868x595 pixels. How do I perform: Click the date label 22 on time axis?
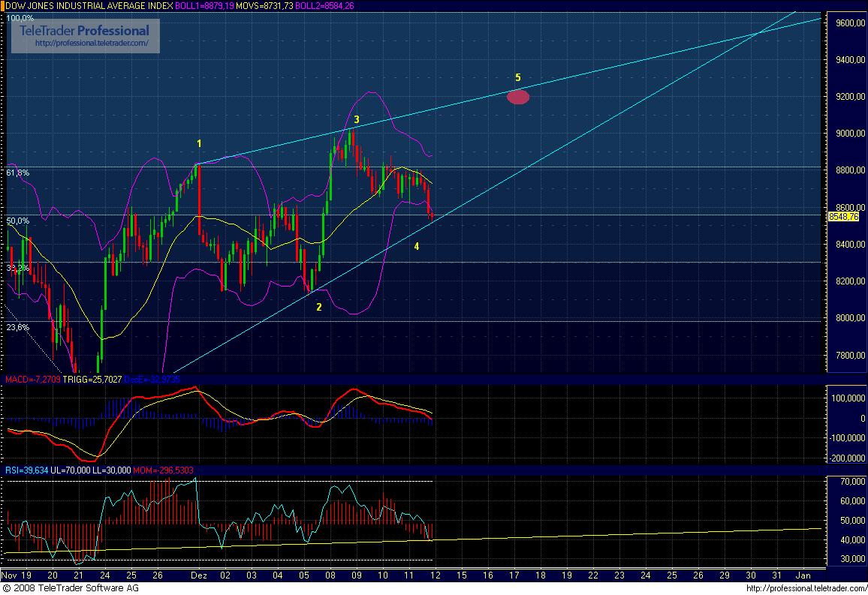point(593,575)
